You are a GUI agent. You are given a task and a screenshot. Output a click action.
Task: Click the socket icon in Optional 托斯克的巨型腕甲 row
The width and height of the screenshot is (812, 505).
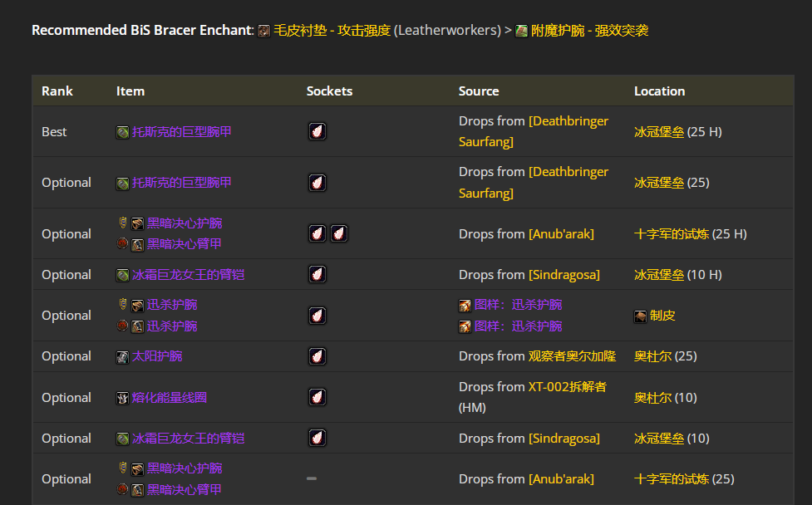[317, 182]
